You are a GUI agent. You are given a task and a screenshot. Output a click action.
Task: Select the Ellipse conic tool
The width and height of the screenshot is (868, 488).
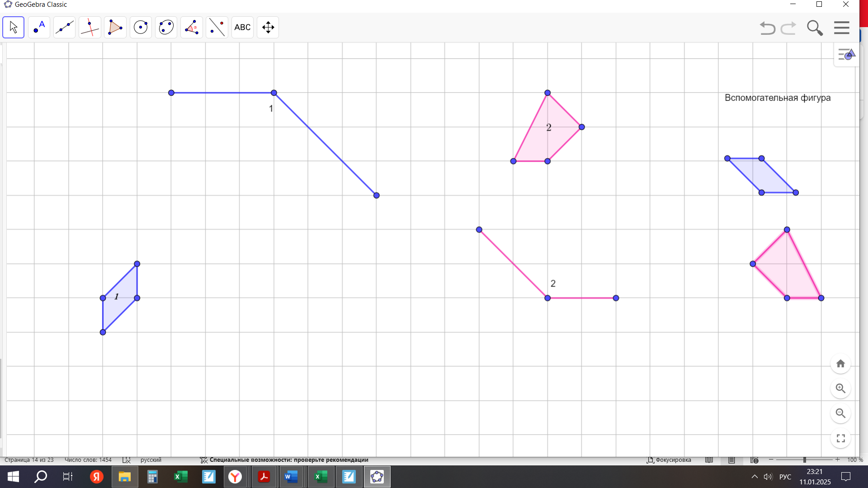pyautogui.click(x=166, y=28)
